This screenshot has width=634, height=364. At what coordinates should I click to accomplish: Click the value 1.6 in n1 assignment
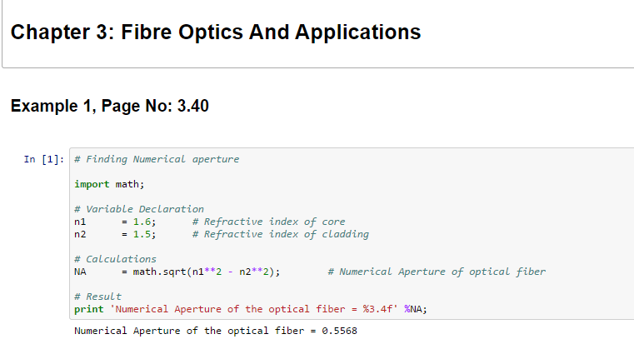(x=142, y=222)
